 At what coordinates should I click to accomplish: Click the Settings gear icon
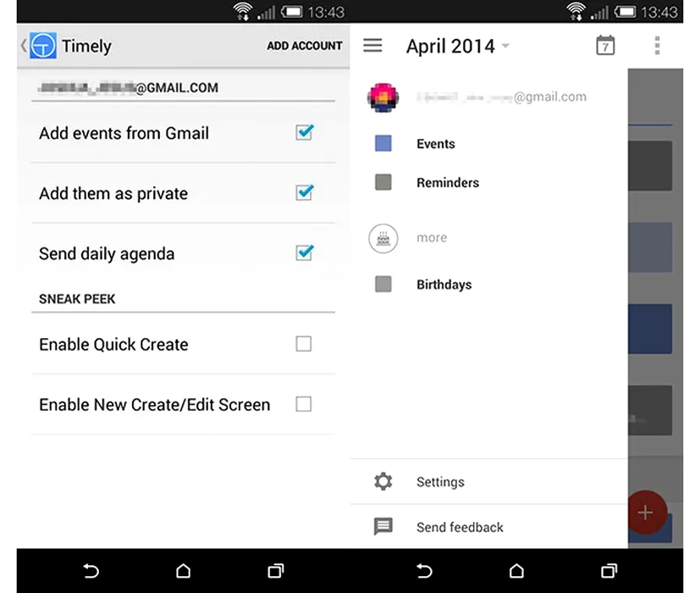(383, 482)
